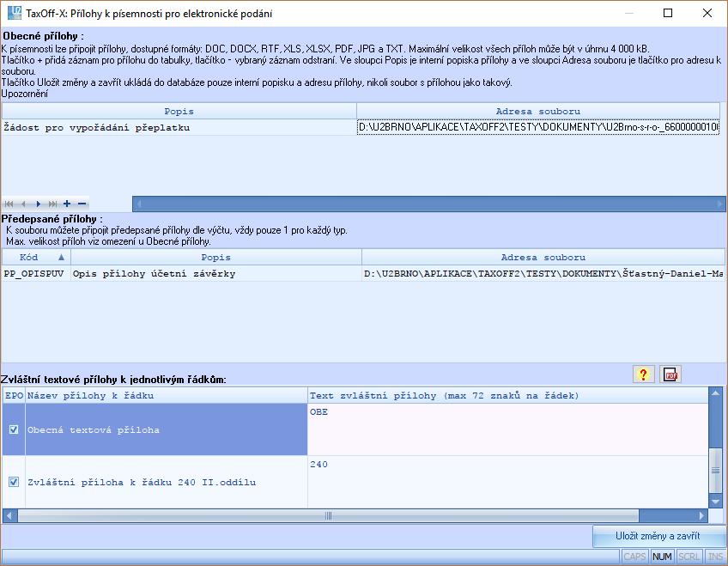The height and width of the screenshot is (566, 728).
Task: Go to last record in navigator
Action: tap(53, 204)
